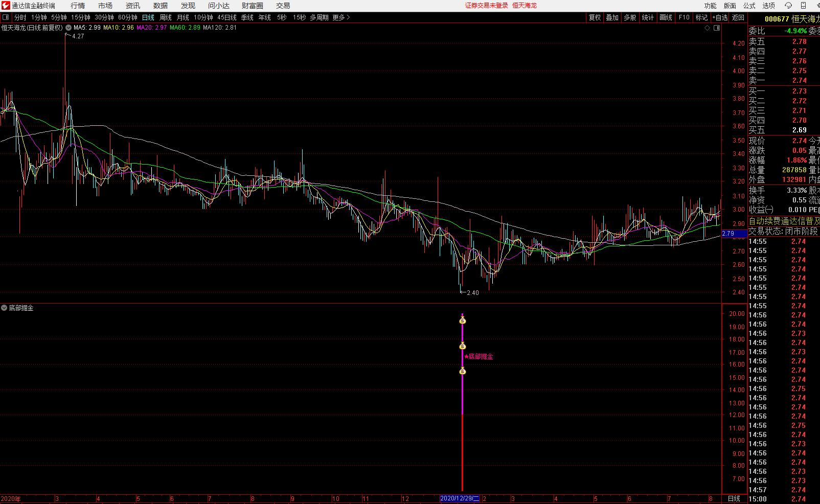The image size is (820, 504).
Task: Switch to 周线 weekly period
Action: (165, 17)
